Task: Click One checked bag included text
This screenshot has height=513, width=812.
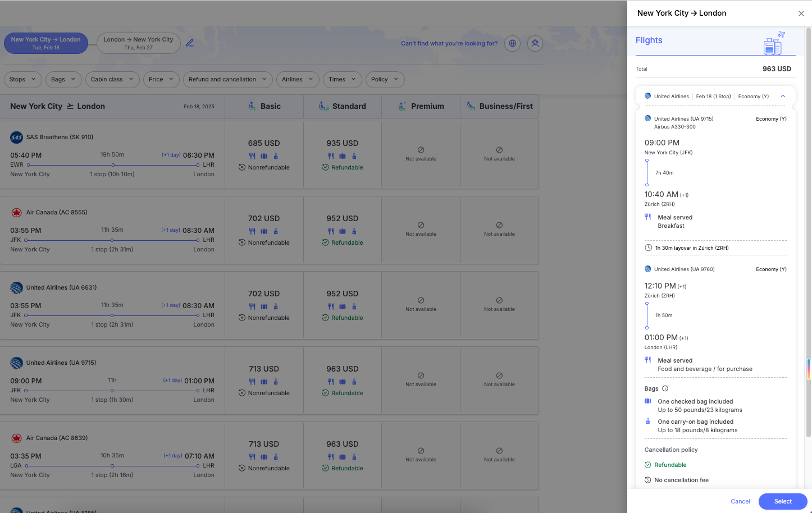Action: (x=695, y=401)
